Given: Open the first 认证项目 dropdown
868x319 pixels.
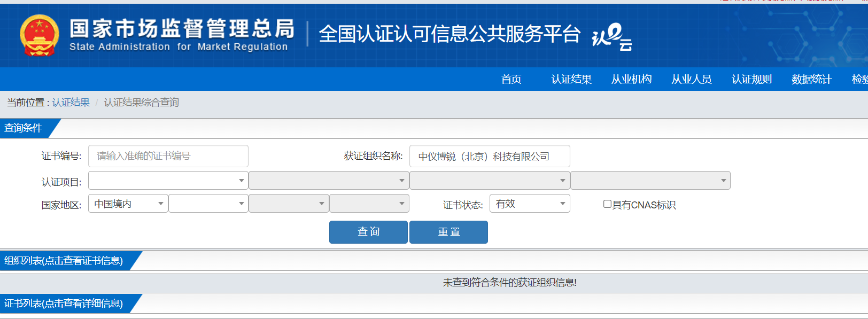Looking at the screenshot, I should pyautogui.click(x=168, y=181).
